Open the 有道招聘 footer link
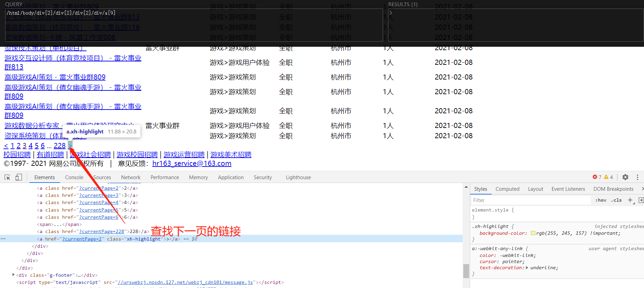644x288 pixels. click(50, 155)
